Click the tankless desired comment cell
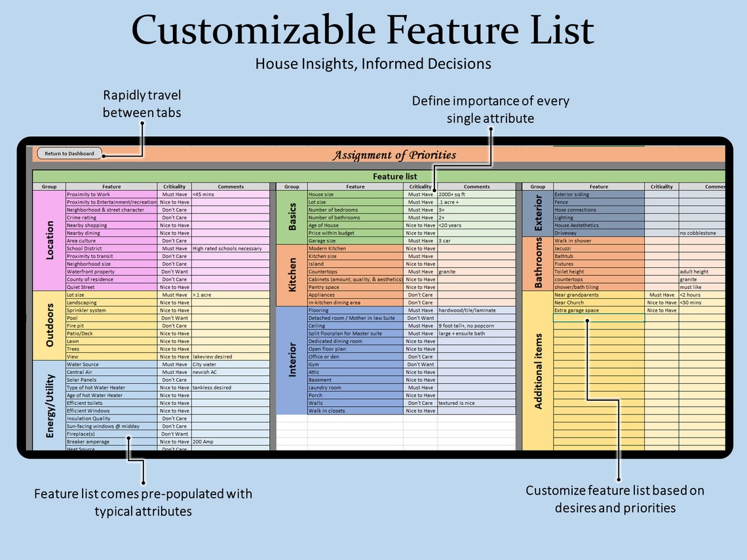Viewport: 747px width, 560px height. pyautogui.click(x=231, y=387)
